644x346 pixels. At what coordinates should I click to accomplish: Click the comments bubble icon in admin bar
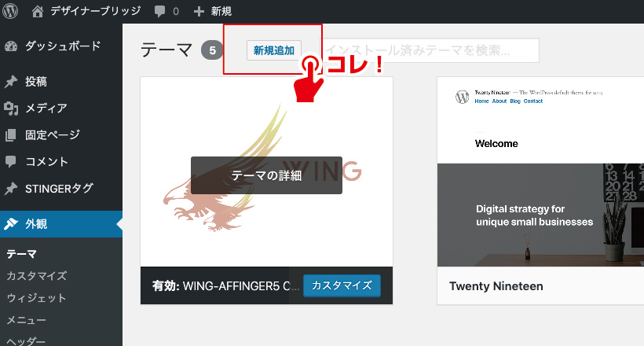coord(160,12)
